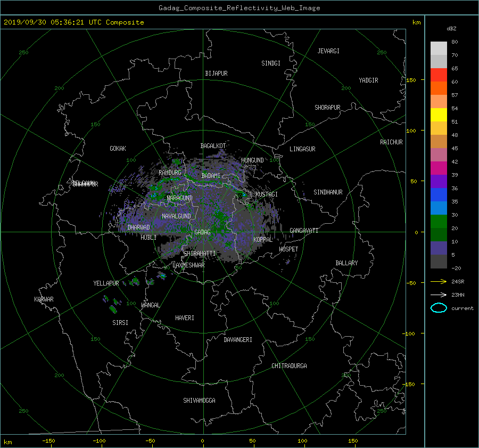Screen dimensions: 479x448
Task: Click the LINGASUR city label
Action: tap(302, 149)
